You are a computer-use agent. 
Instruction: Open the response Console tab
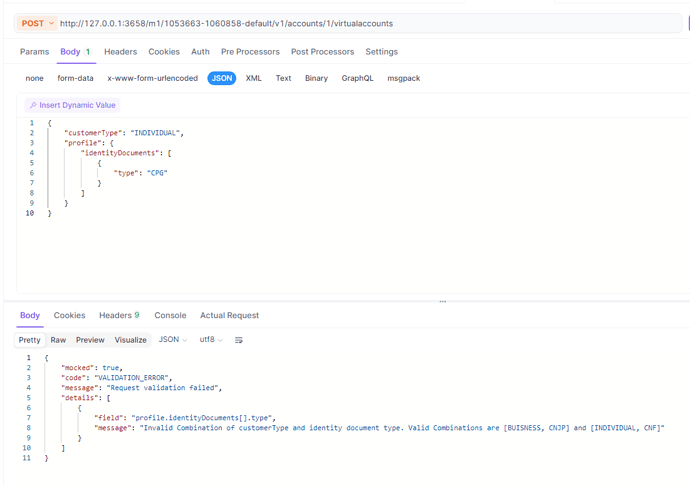(x=170, y=316)
